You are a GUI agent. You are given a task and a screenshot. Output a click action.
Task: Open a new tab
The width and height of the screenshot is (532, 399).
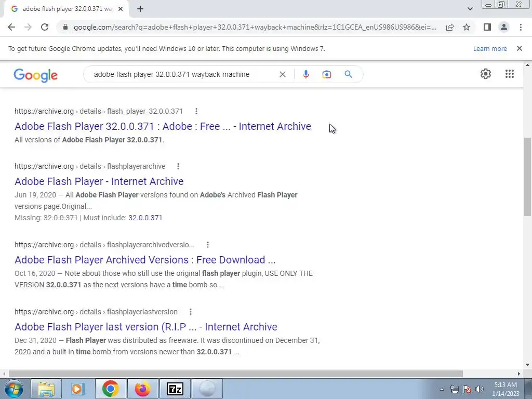click(x=140, y=9)
